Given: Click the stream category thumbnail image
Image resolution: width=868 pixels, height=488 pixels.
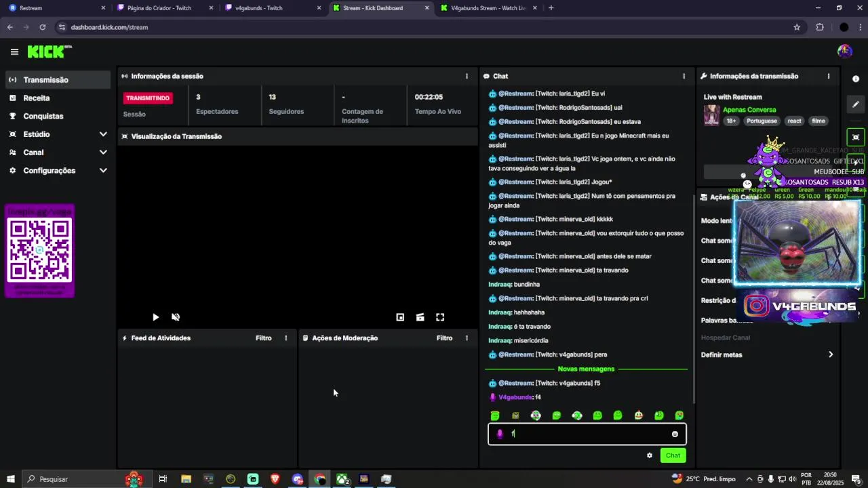Looking at the screenshot, I should click(711, 115).
